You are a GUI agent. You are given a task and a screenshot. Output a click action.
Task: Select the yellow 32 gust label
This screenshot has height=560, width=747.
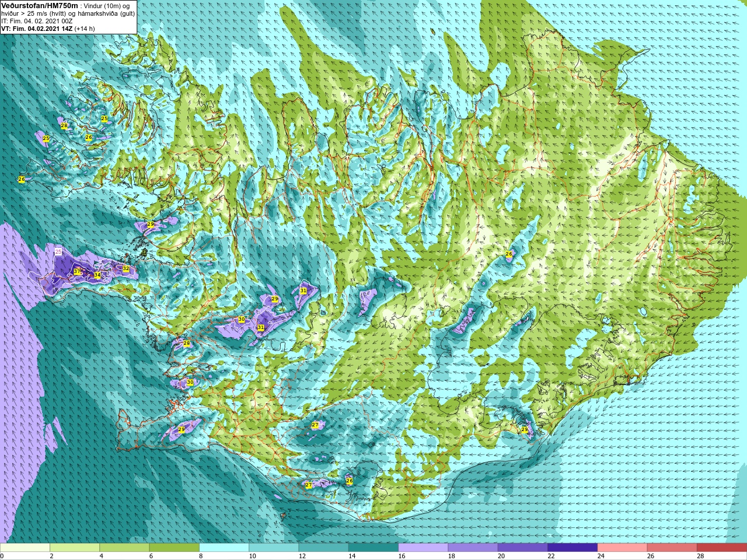tap(126, 268)
